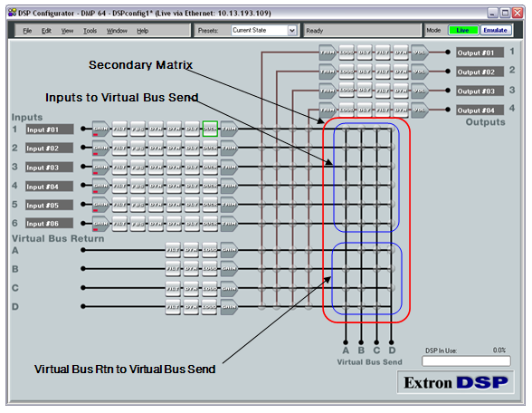This screenshot has height=413, width=532.
Task: Open the Output #03 DYN dynamics block
Action: click(401, 91)
